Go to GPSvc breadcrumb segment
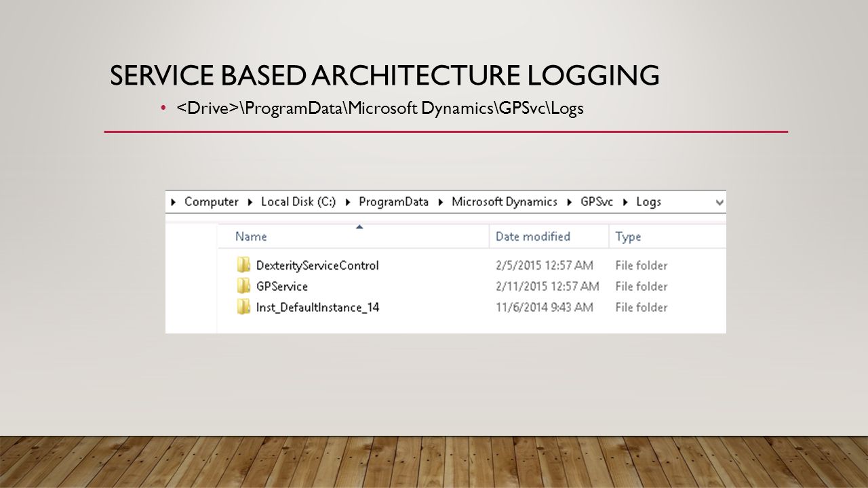Image resolution: width=868 pixels, height=488 pixels. tap(597, 202)
